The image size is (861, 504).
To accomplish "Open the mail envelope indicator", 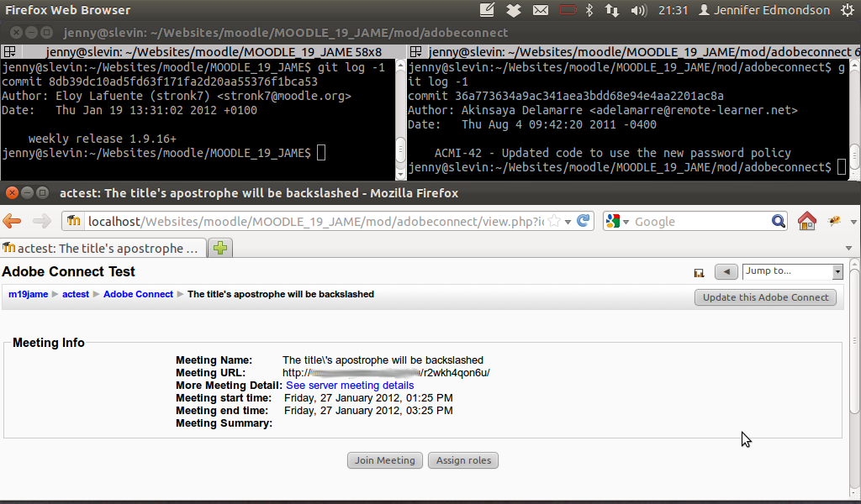I will (541, 10).
